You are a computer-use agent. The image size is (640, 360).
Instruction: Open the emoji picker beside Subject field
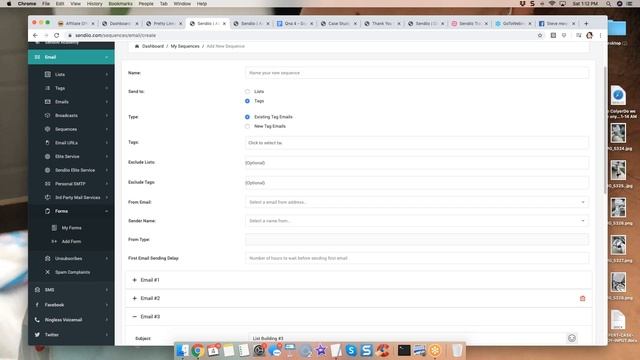pos(572,338)
